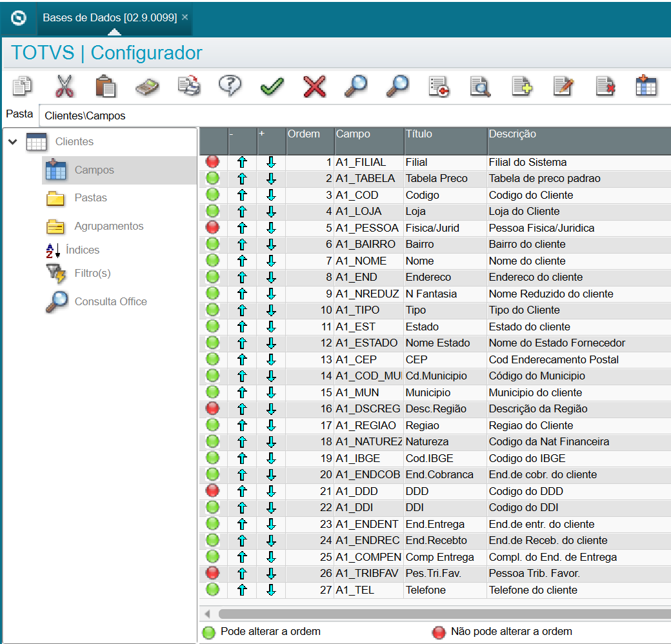Screen dimensions: 671x644
Task: Click description End.de cobr. do cliente
Action: (543, 474)
